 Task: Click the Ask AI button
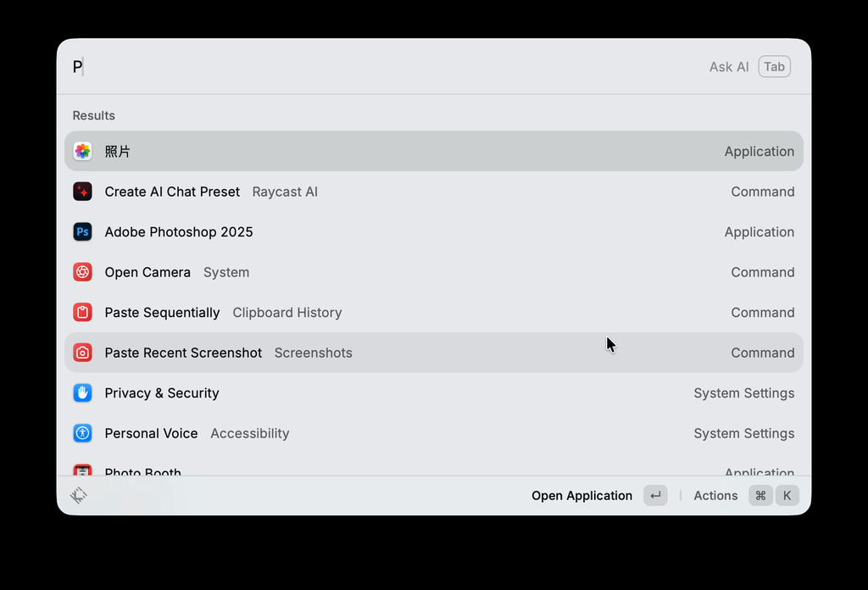[729, 67]
